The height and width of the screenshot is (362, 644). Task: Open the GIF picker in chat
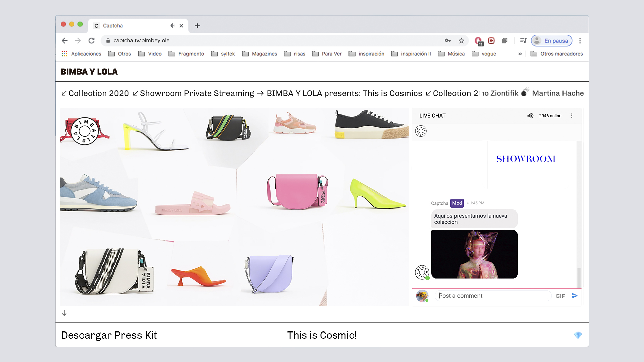(560, 296)
